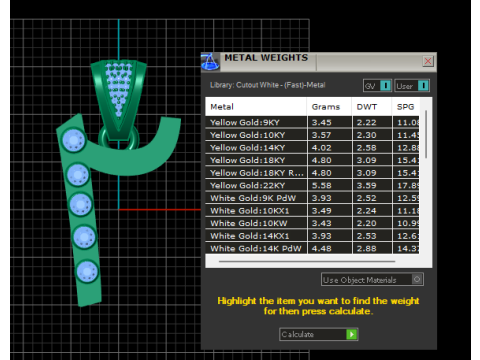Click the Use Object Materials circle icon

pos(417,279)
